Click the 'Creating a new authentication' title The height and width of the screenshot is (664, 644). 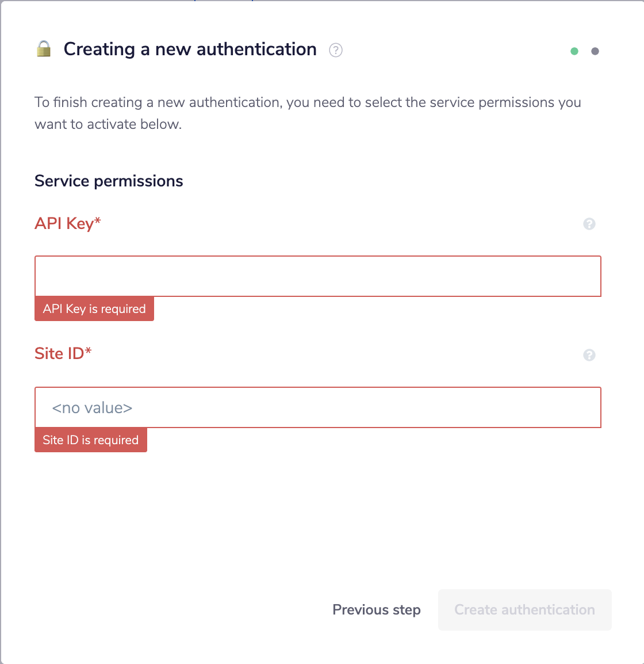coord(190,49)
